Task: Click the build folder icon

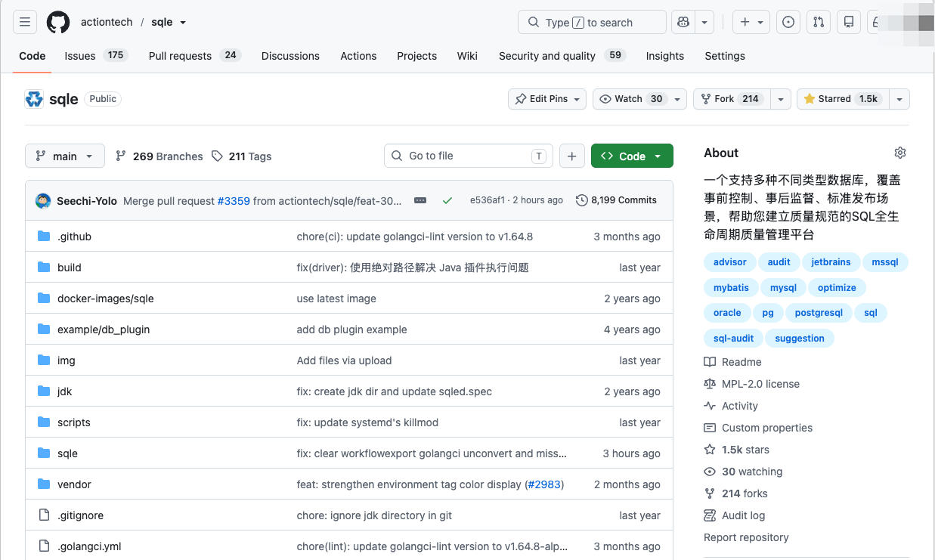Action: (44, 268)
